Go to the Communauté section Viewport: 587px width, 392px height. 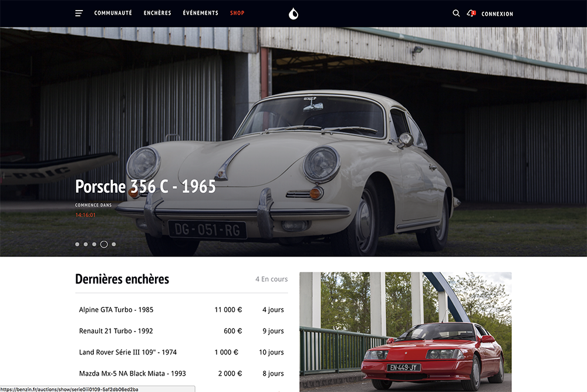113,13
